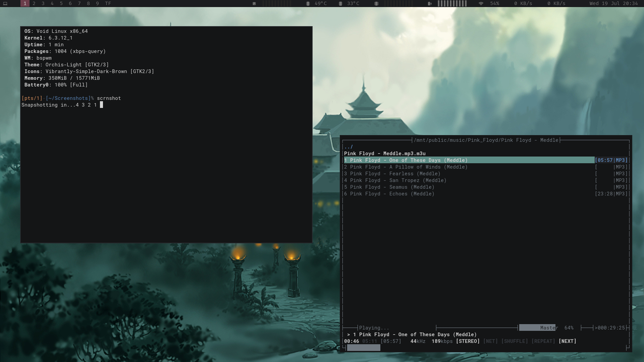Screen dimensions: 644x362
Task: Click the 23:28 duration of Echoes
Action: click(x=605, y=194)
